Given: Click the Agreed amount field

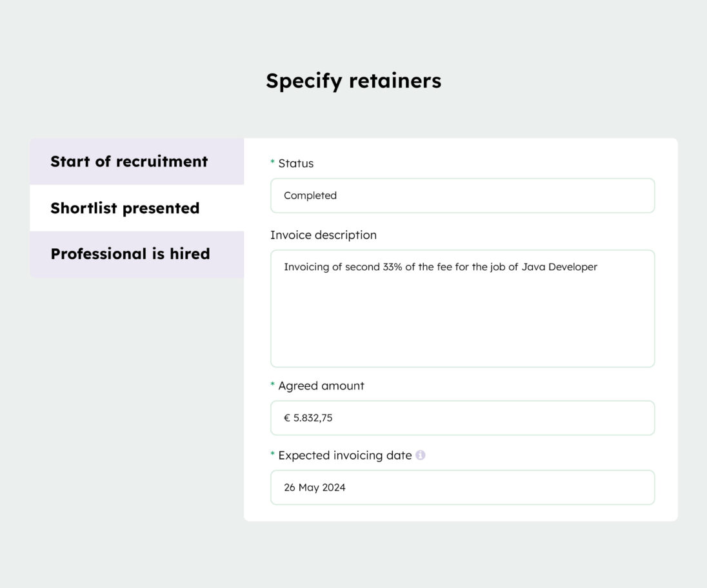Looking at the screenshot, I should pyautogui.click(x=462, y=417).
